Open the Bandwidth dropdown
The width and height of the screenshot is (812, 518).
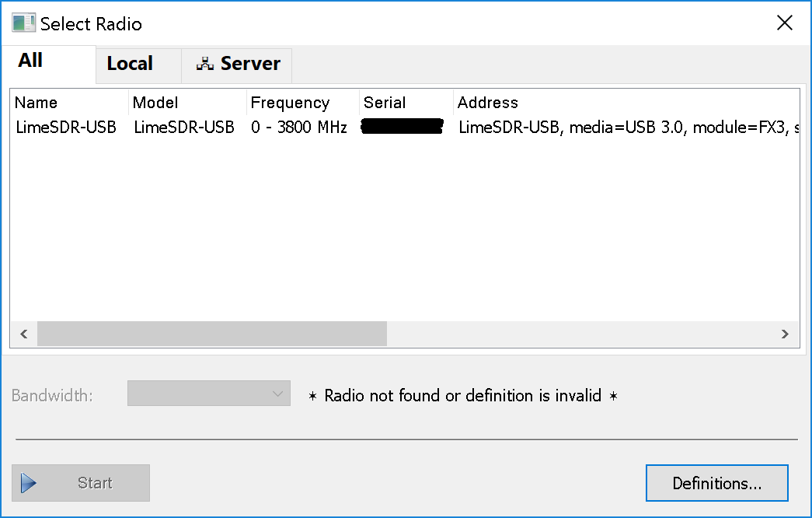[209, 394]
